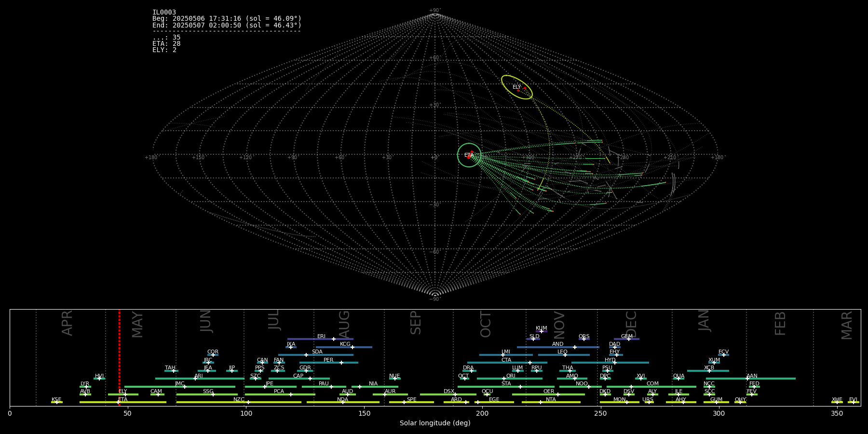
Task: Click the KCG shower label in timeline
Action: tap(345, 344)
